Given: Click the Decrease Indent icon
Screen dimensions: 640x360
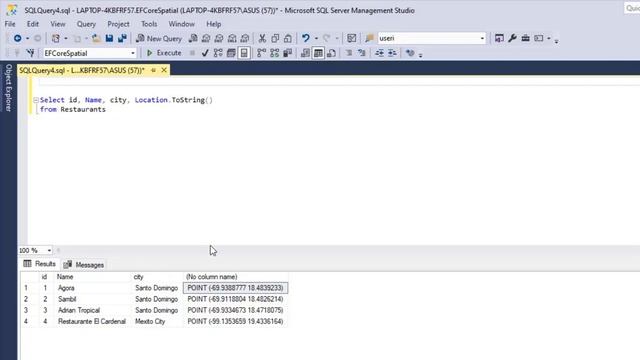Looking at the screenshot, I should tap(379, 53).
